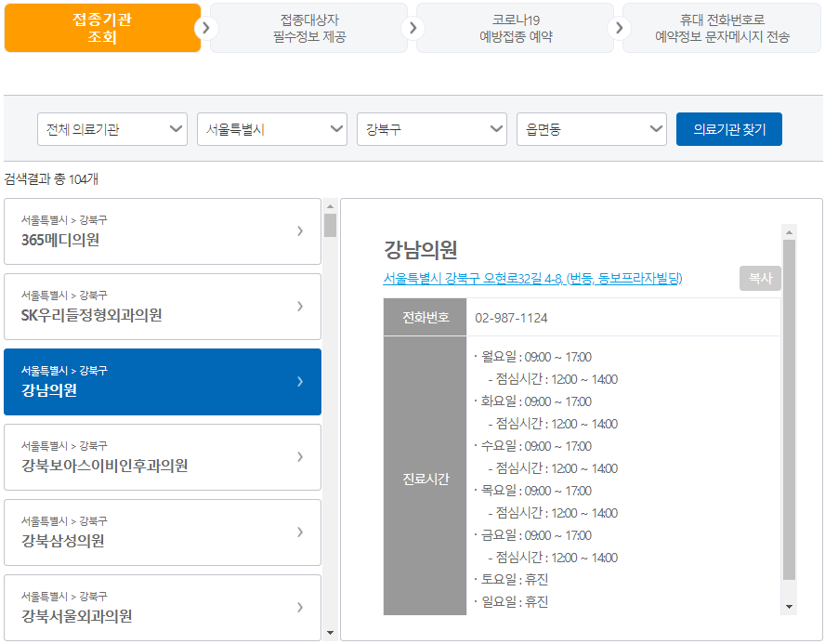Click the 진료시간 header cell
The image size is (825, 644).
pos(426,476)
